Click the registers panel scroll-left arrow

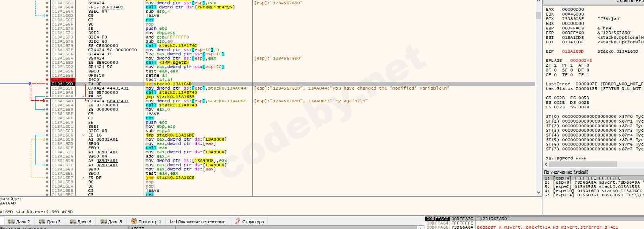(546, 164)
